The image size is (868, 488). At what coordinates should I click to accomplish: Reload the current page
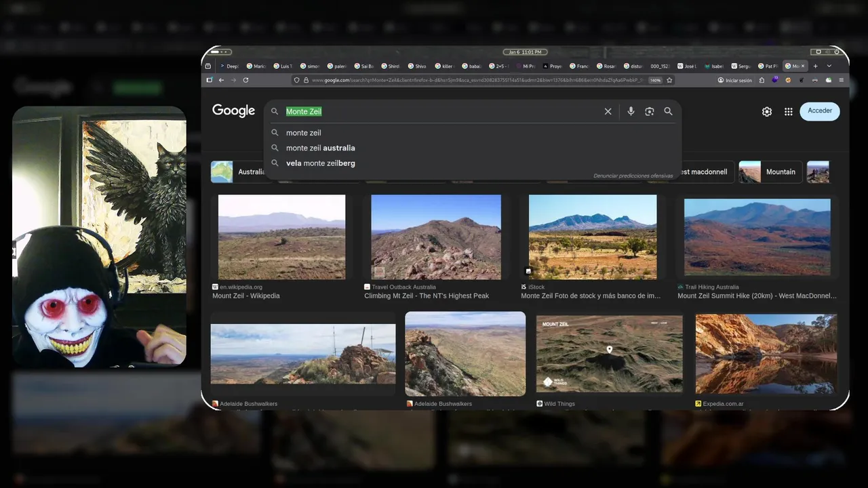pos(245,80)
